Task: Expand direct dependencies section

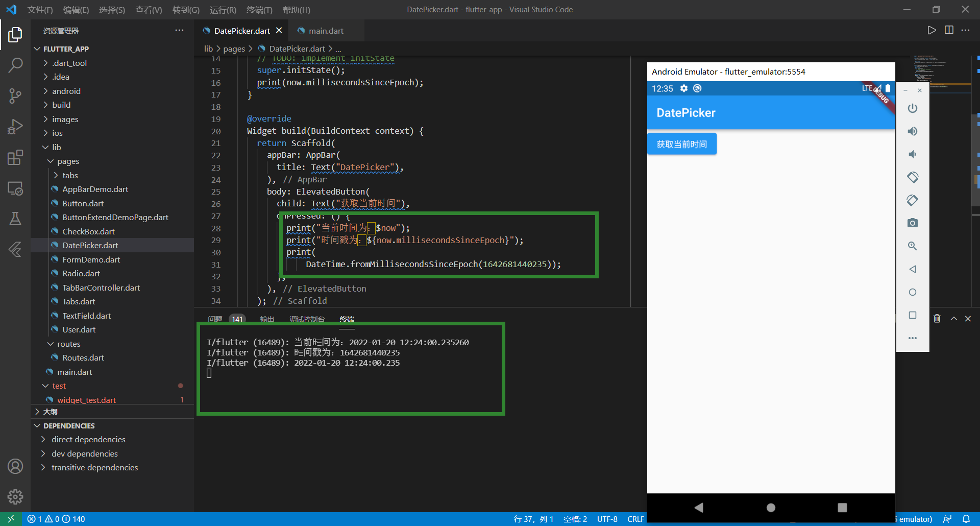Action: pos(88,439)
